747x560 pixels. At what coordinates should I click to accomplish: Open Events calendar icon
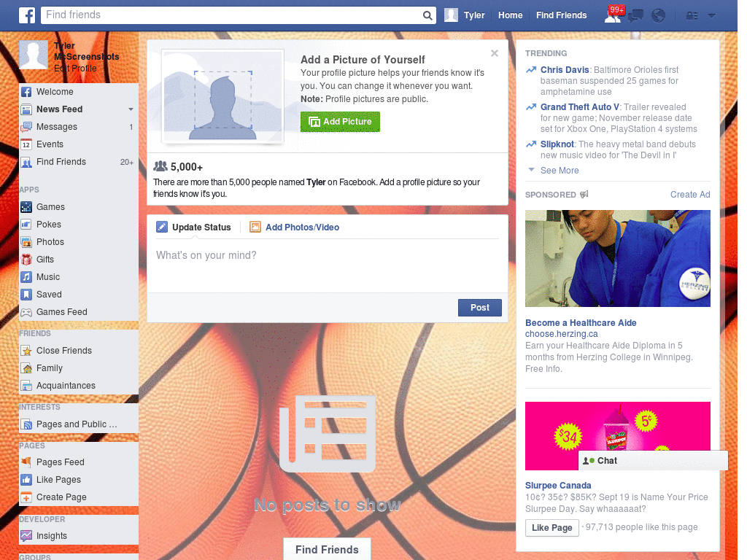(x=26, y=145)
